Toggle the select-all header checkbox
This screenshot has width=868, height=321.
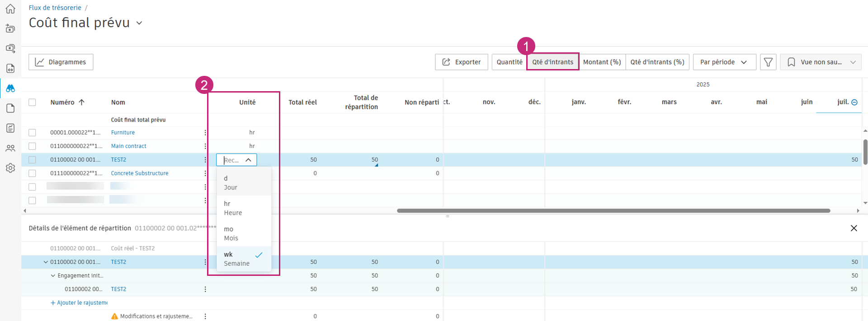click(x=32, y=102)
